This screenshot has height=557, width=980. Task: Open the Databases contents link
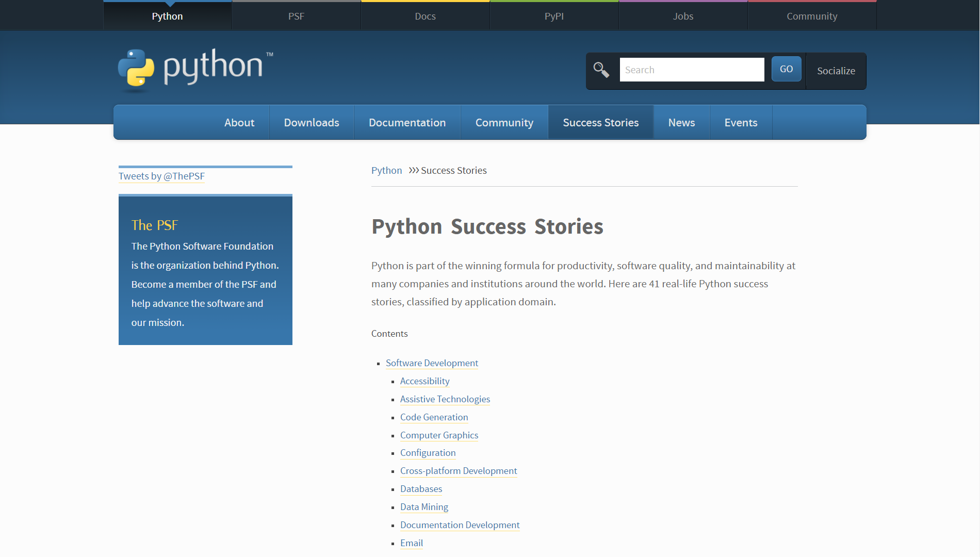pos(421,489)
